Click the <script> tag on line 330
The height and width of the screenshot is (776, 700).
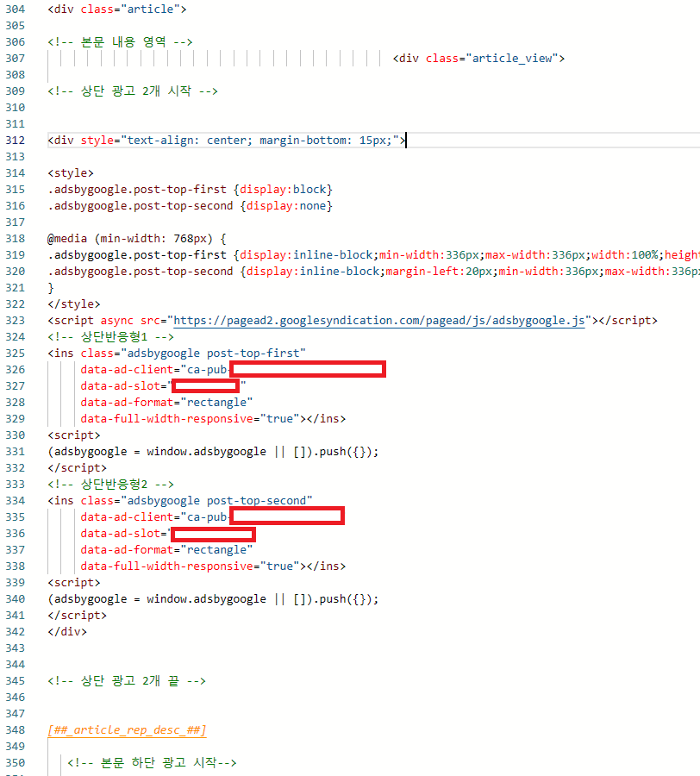(74, 435)
